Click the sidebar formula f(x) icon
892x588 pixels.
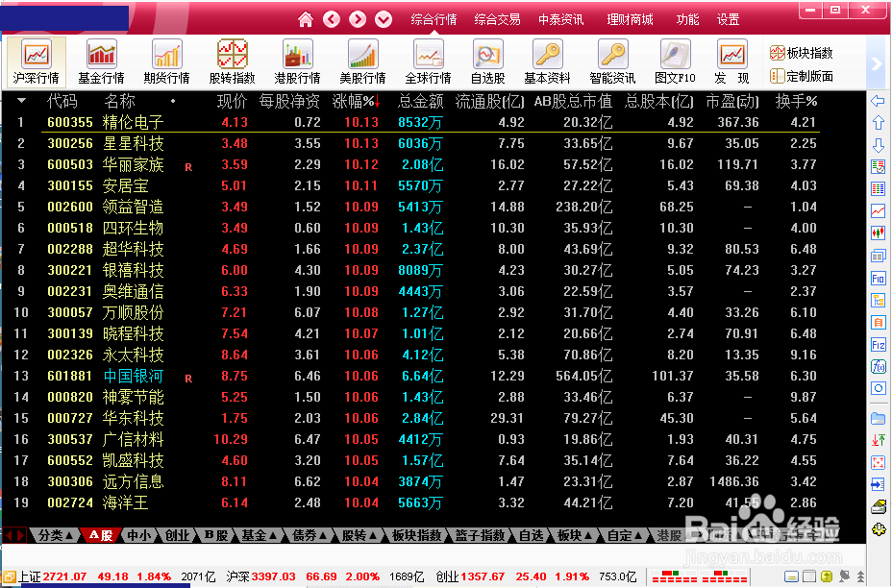coord(879,367)
